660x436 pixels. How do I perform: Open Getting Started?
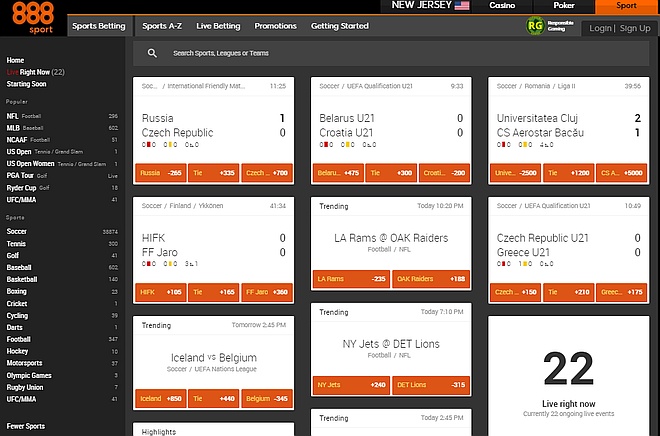point(340,26)
